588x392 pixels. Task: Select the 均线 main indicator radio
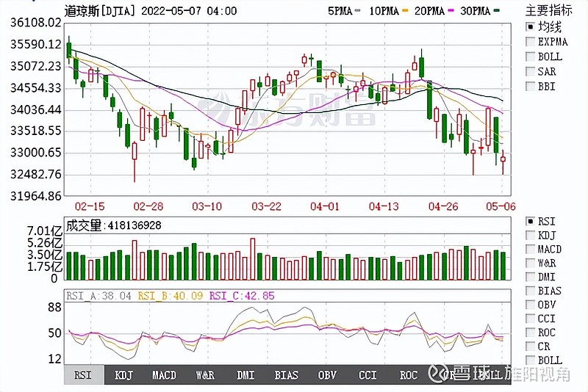coord(530,27)
